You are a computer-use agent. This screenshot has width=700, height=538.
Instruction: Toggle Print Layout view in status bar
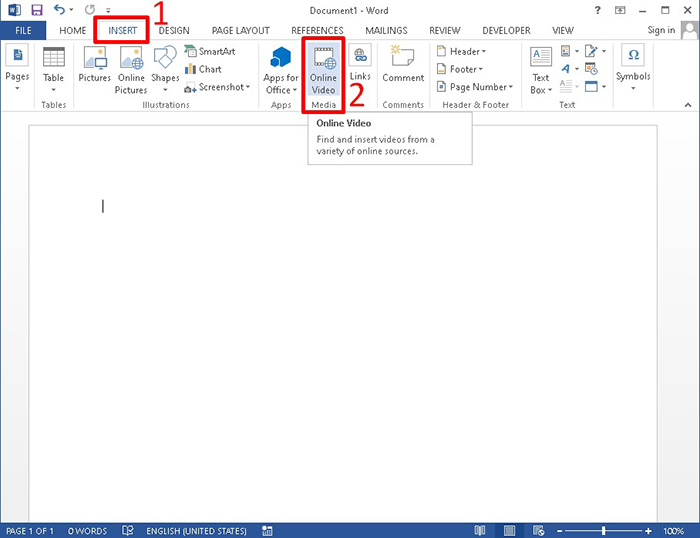click(x=509, y=530)
